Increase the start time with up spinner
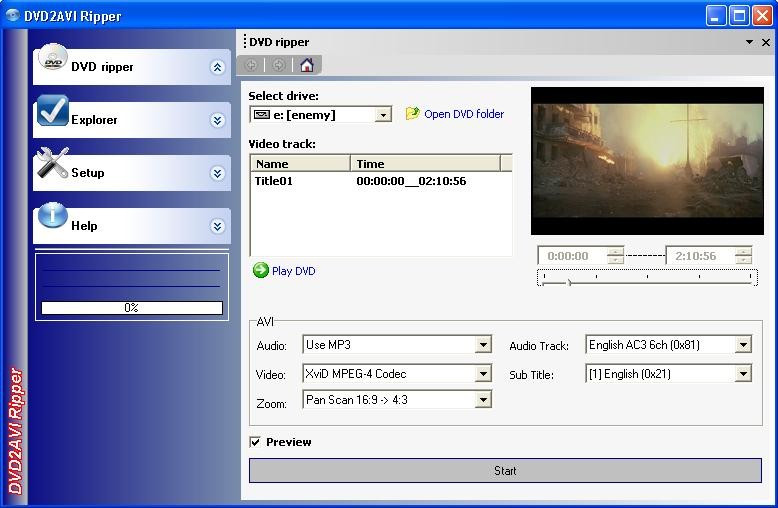This screenshot has height=508, width=778. point(615,252)
